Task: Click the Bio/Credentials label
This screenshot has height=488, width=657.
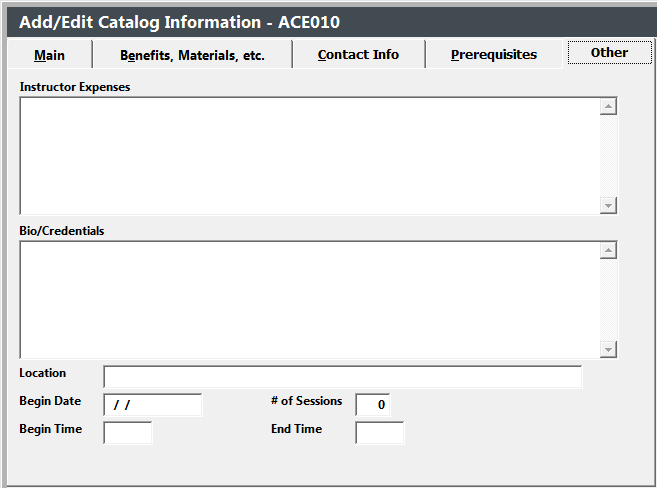Action: (62, 231)
